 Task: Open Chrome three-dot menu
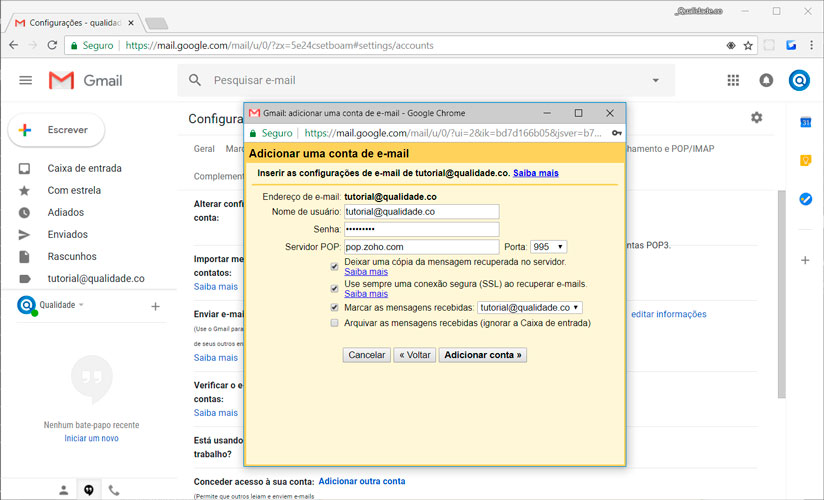point(811,45)
